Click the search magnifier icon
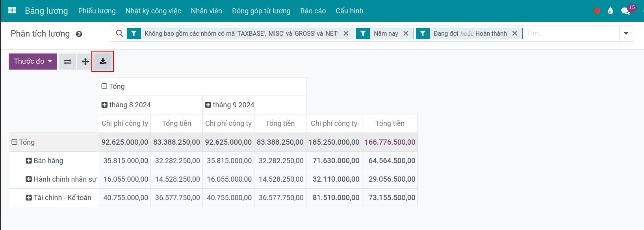Screen dimensions: 644x230 [119, 33]
